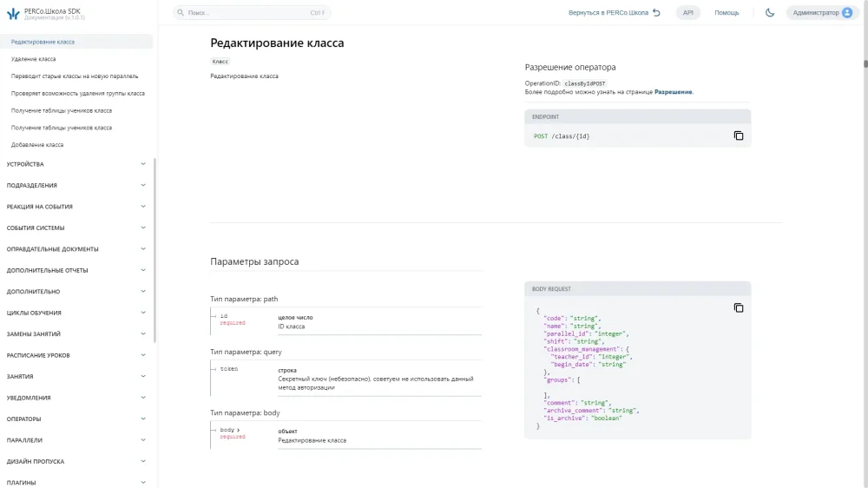Expand ДИЗАЙН ПРОПУСКА section
This screenshot has height=488, width=868.
(76, 461)
